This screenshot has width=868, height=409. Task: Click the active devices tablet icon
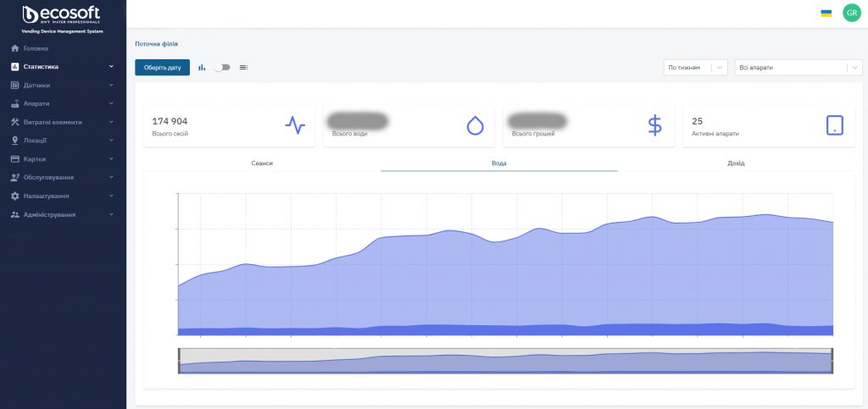pyautogui.click(x=835, y=125)
